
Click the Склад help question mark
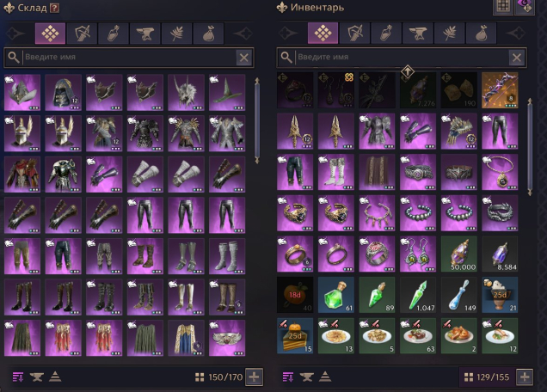point(54,8)
